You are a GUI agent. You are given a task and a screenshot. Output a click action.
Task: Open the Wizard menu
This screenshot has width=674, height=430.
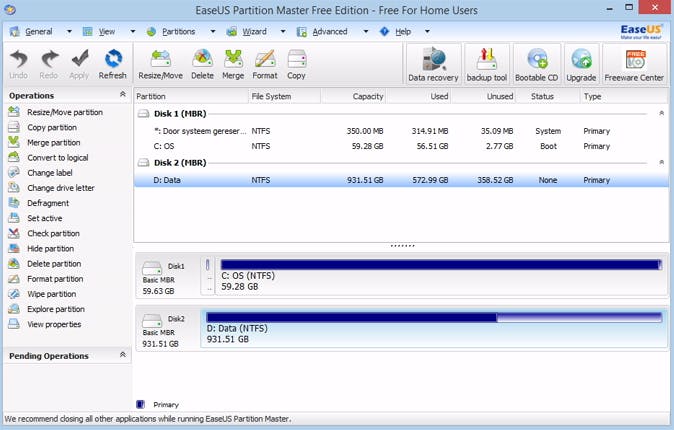click(x=254, y=31)
